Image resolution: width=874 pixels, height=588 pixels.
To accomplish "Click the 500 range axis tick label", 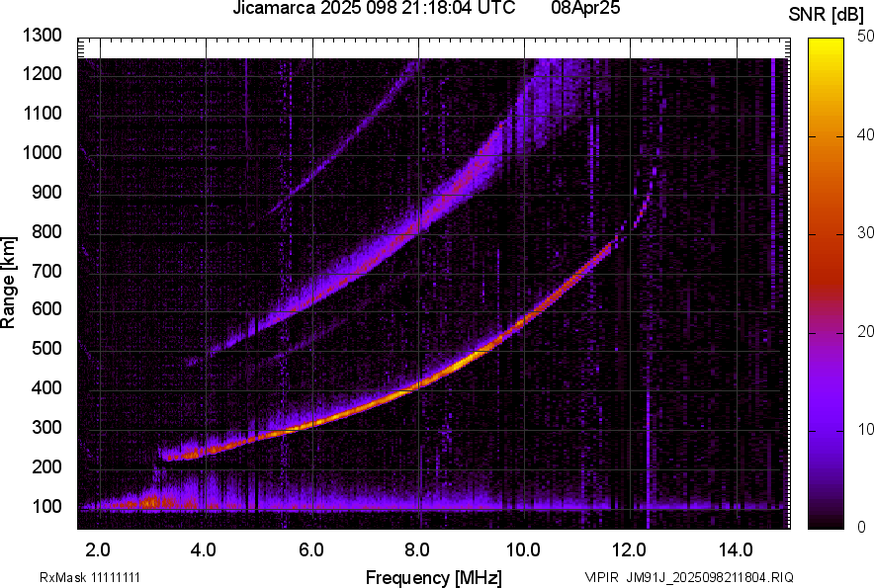I will tap(46, 348).
